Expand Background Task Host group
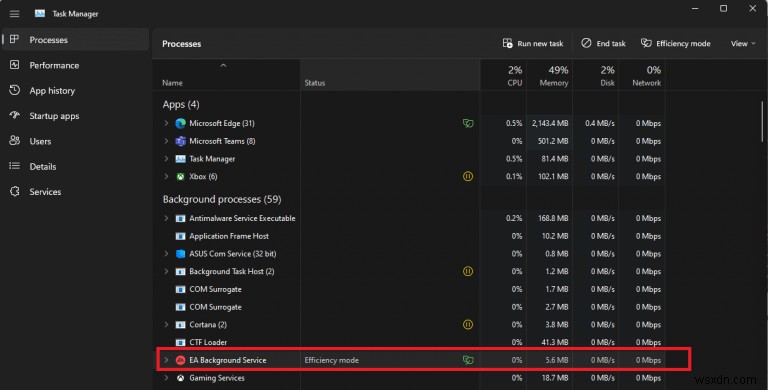The image size is (768, 390). point(166,271)
